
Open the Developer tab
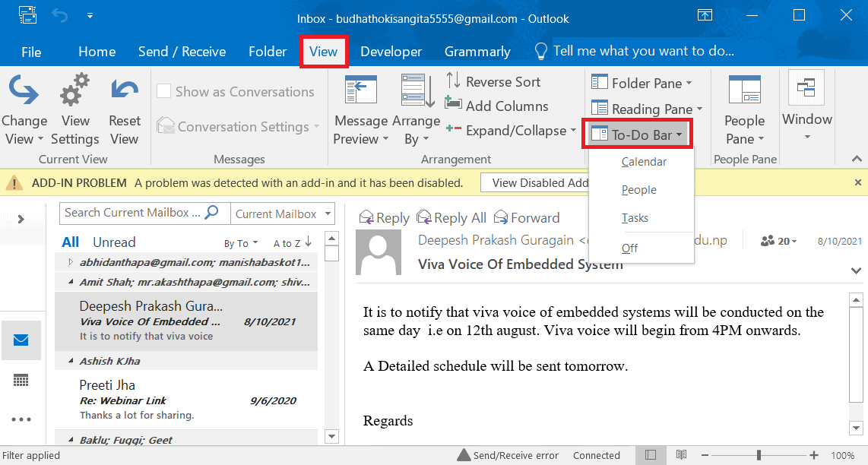pyautogui.click(x=391, y=52)
